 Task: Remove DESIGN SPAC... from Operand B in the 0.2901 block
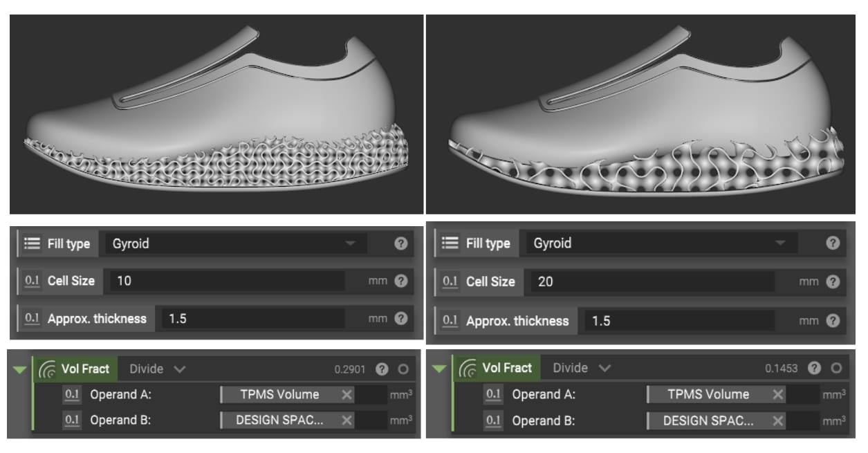[x=347, y=420]
